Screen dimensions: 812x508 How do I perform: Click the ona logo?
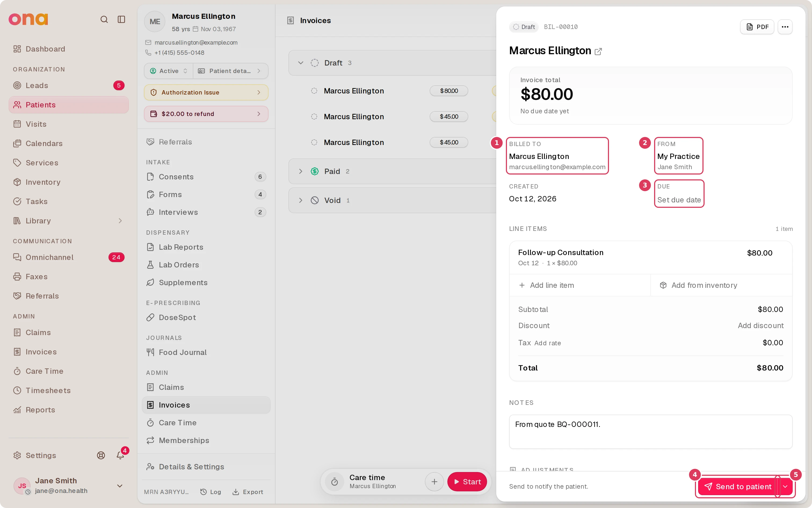coord(28,19)
